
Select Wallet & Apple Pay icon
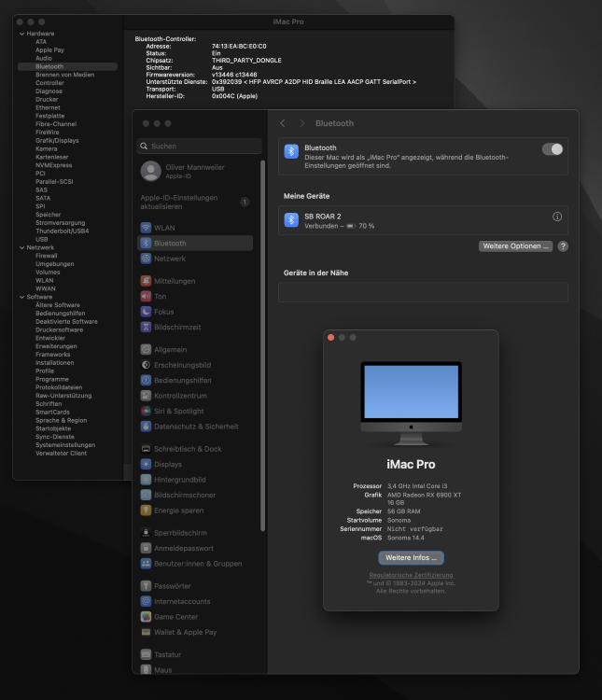point(146,632)
